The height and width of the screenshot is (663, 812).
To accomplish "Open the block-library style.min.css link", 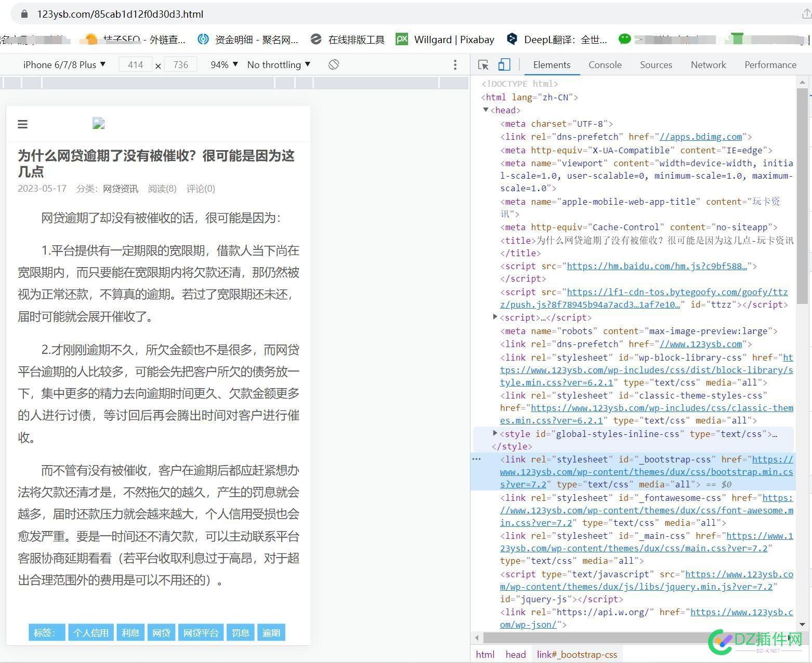I will click(x=646, y=370).
